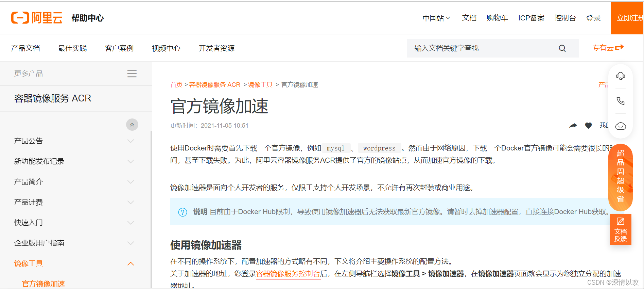Click the 专有云 arrow icon

(x=620, y=48)
